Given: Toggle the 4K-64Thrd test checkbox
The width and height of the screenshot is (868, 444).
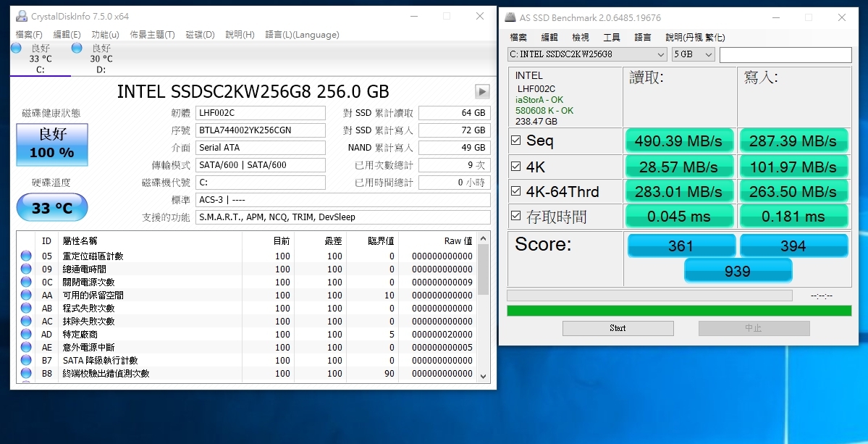Looking at the screenshot, I should pos(516,191).
